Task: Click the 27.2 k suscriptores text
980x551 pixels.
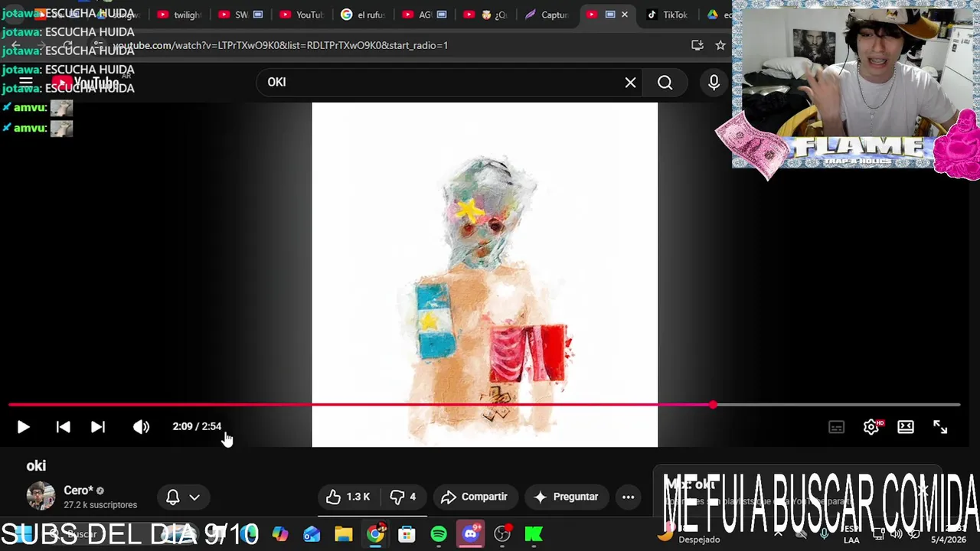Action: click(100, 505)
